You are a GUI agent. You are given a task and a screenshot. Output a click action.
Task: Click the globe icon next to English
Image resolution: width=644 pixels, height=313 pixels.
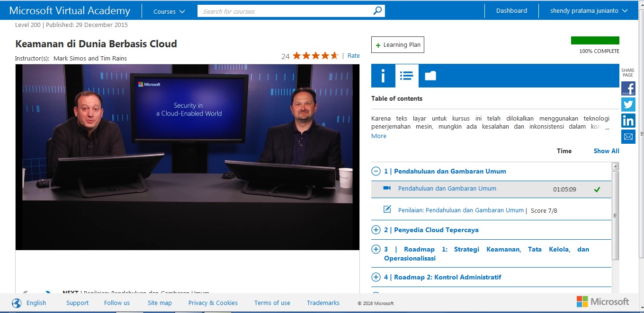click(x=17, y=302)
